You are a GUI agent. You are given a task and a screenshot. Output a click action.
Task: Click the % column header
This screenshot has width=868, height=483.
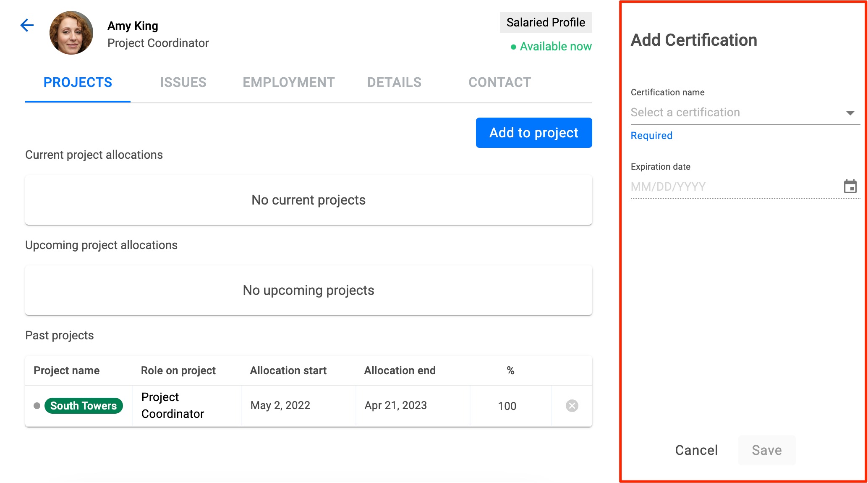click(x=510, y=370)
